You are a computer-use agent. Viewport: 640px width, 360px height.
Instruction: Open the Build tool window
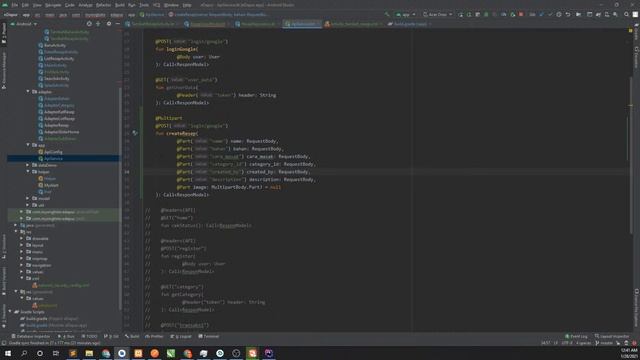point(132,336)
